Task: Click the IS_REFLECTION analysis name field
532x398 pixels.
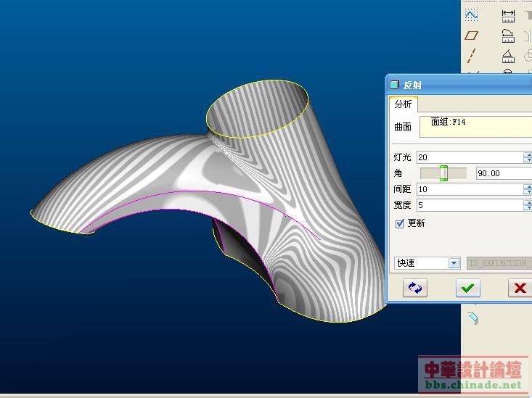Action: (499, 263)
